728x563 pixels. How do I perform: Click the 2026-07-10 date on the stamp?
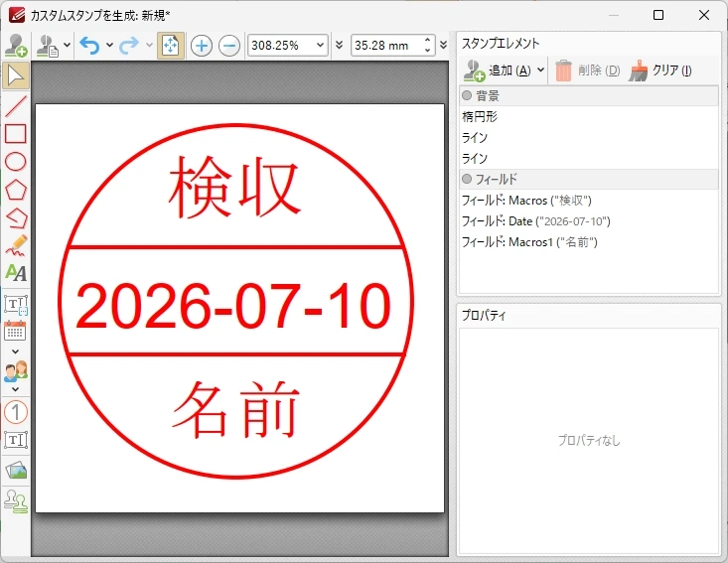tap(233, 306)
